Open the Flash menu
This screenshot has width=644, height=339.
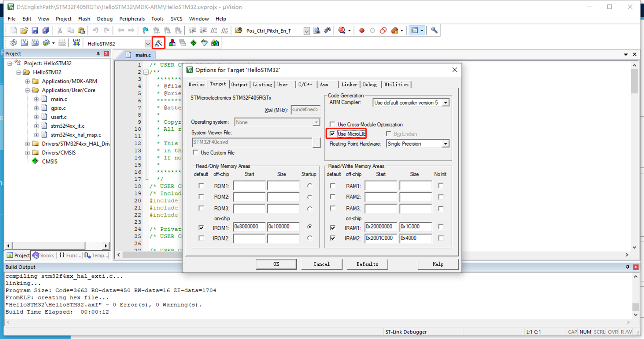84,19
